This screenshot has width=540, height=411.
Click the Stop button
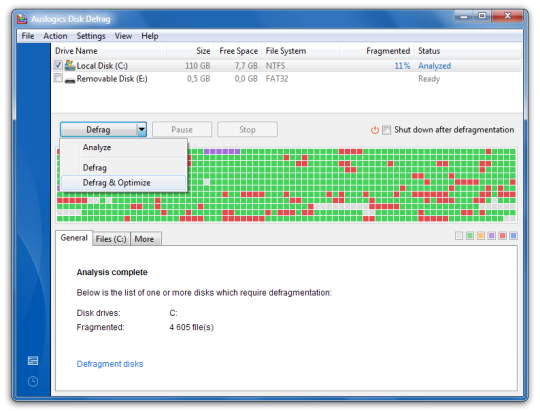[x=247, y=130]
